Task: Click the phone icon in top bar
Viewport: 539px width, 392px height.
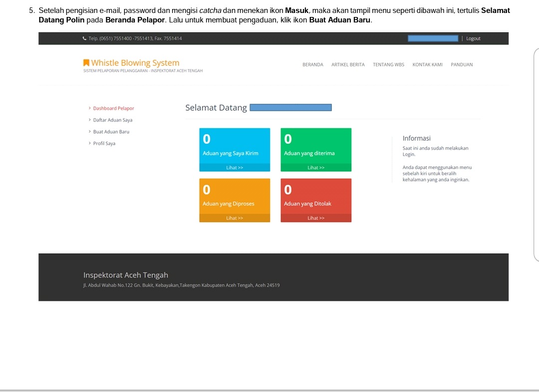Action: click(85, 38)
